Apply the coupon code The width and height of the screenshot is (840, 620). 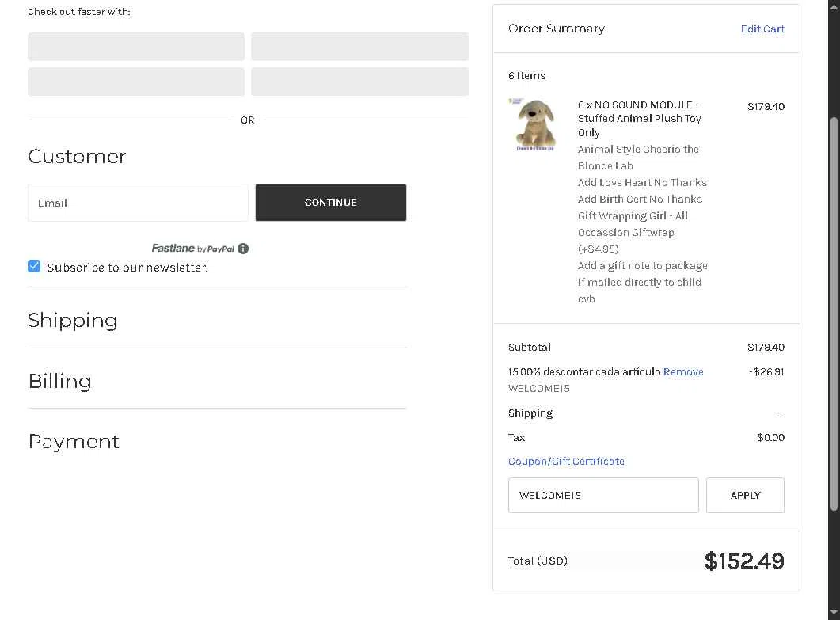tap(745, 495)
